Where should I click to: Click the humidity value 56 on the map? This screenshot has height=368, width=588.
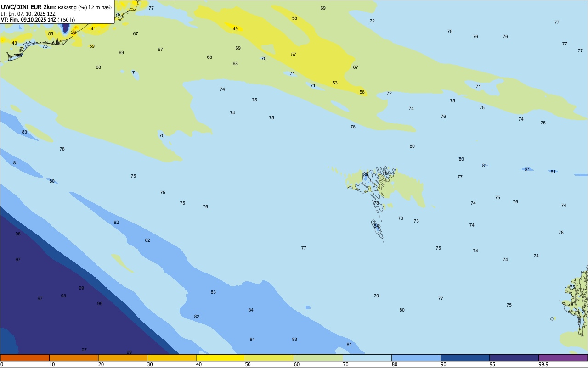click(362, 92)
